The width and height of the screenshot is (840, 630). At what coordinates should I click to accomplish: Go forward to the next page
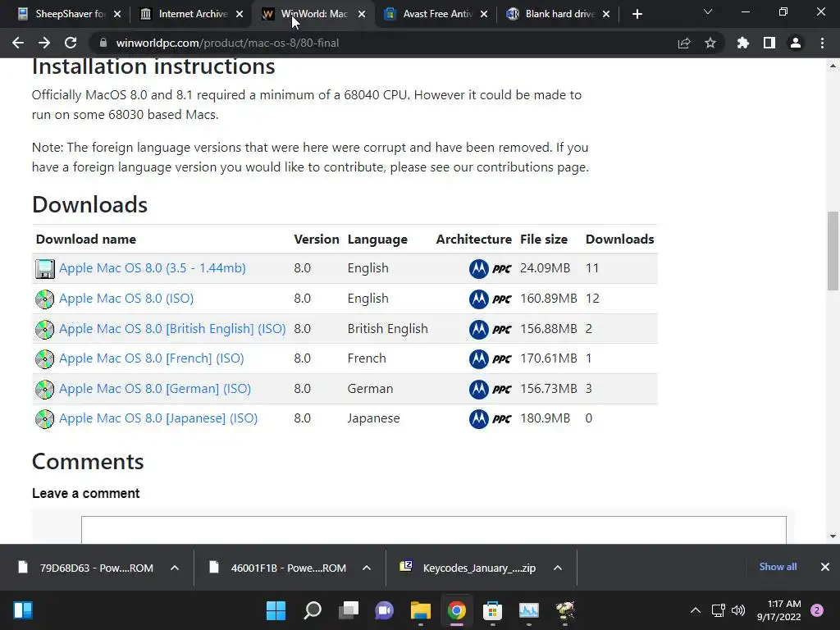[44, 43]
